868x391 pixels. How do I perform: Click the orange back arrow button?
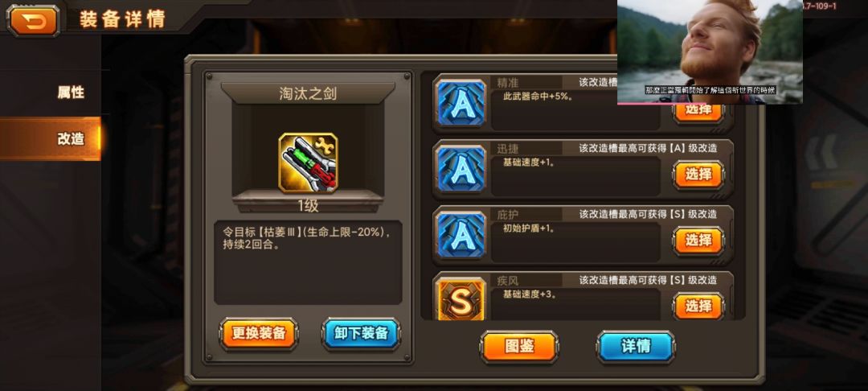pyautogui.click(x=33, y=20)
